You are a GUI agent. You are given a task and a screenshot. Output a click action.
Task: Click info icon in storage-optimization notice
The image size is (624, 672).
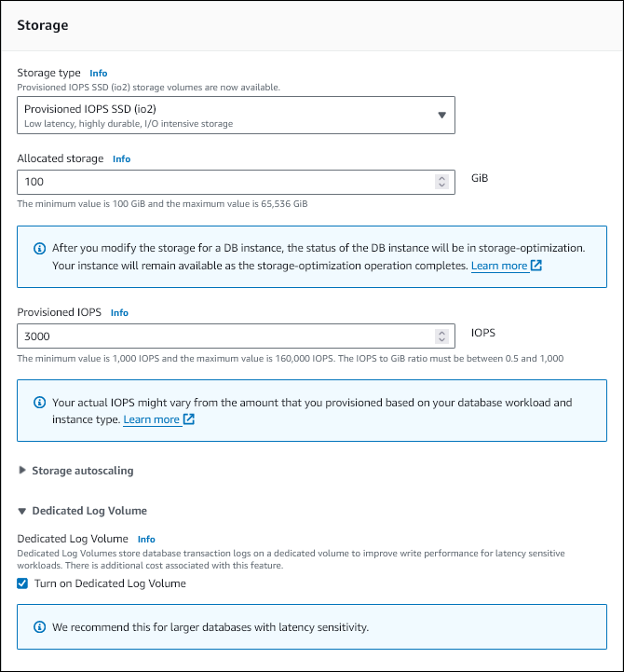(39, 249)
